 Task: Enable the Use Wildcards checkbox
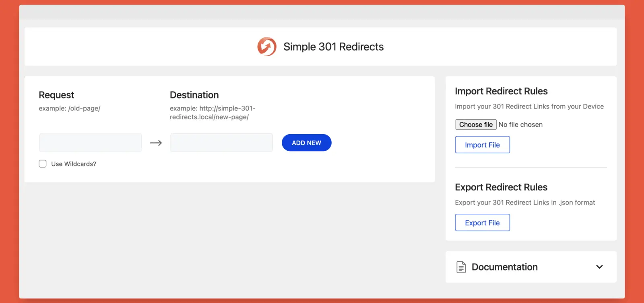tap(43, 164)
